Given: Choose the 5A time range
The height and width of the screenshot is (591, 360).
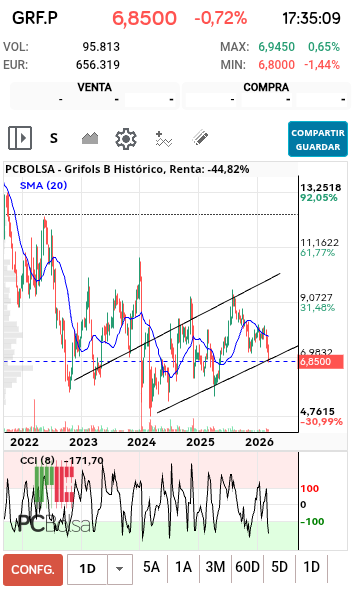Looking at the screenshot, I should click(x=151, y=567).
